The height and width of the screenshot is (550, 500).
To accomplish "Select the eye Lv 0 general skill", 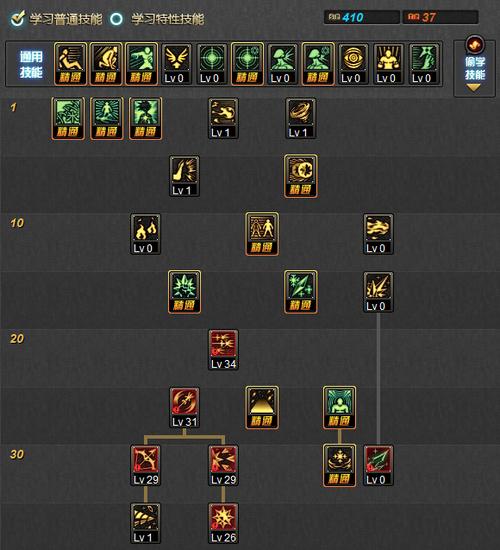I will coord(353,64).
